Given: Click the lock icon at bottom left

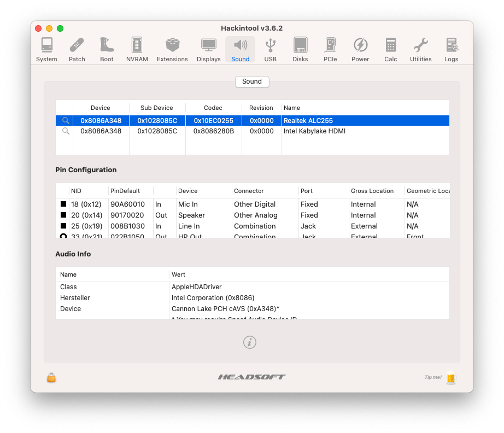Looking at the screenshot, I should point(51,377).
